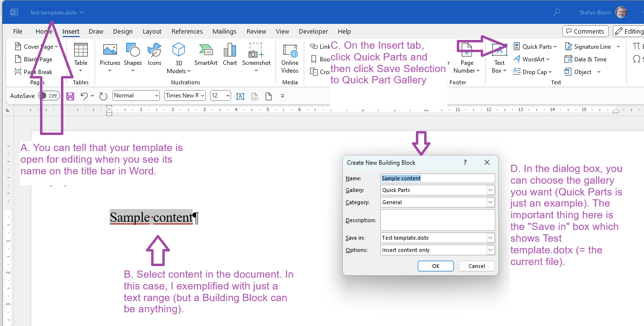The width and height of the screenshot is (644, 326).
Task: Insert a Blank Page
Action: click(x=34, y=59)
